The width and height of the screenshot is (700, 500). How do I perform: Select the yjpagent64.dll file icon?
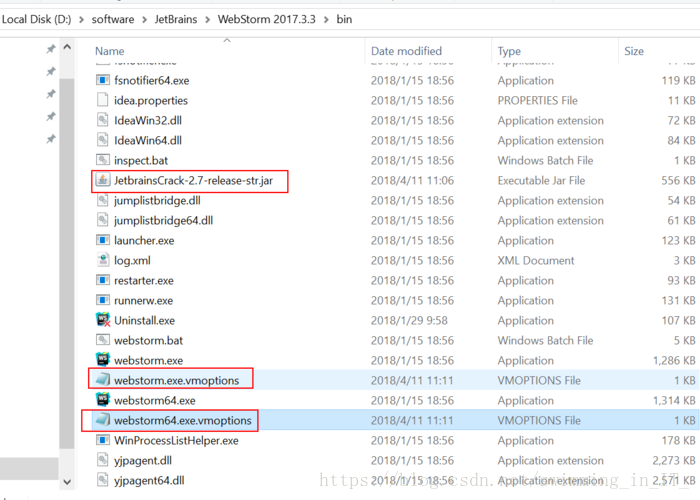click(x=103, y=480)
